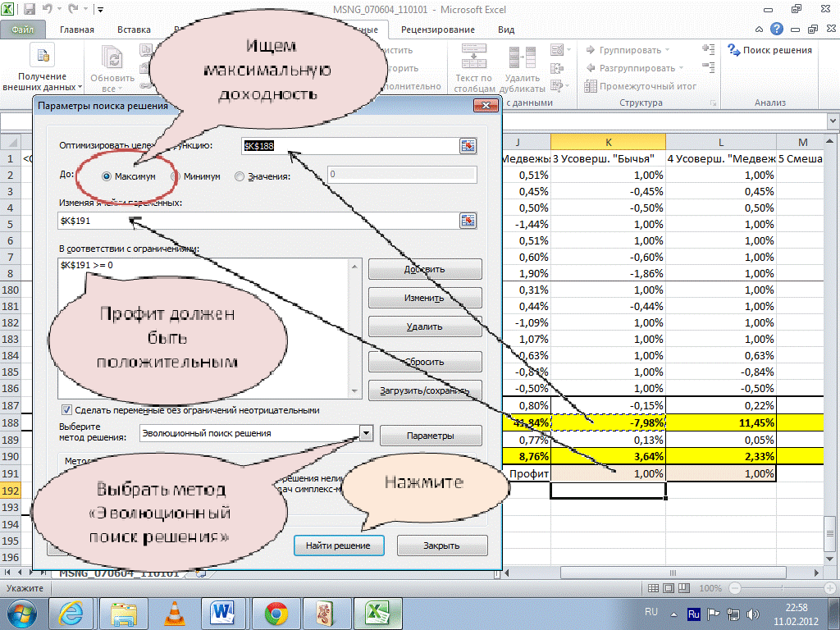Select column K header

(608, 142)
